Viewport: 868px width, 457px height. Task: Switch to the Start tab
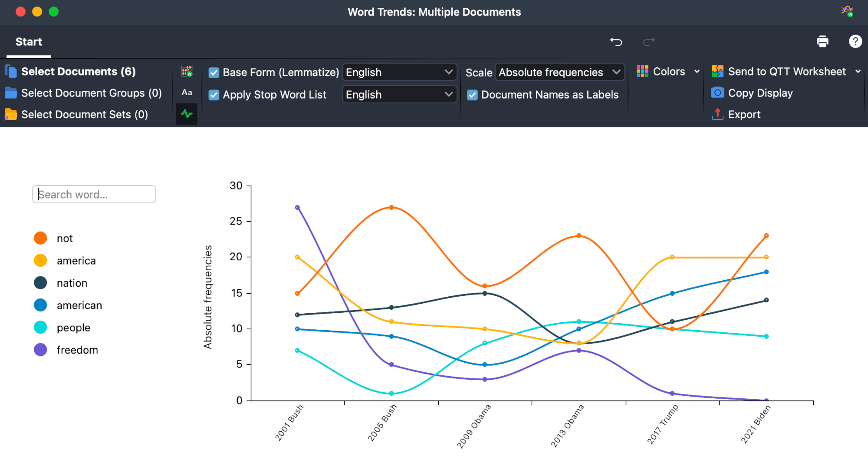pos(29,42)
